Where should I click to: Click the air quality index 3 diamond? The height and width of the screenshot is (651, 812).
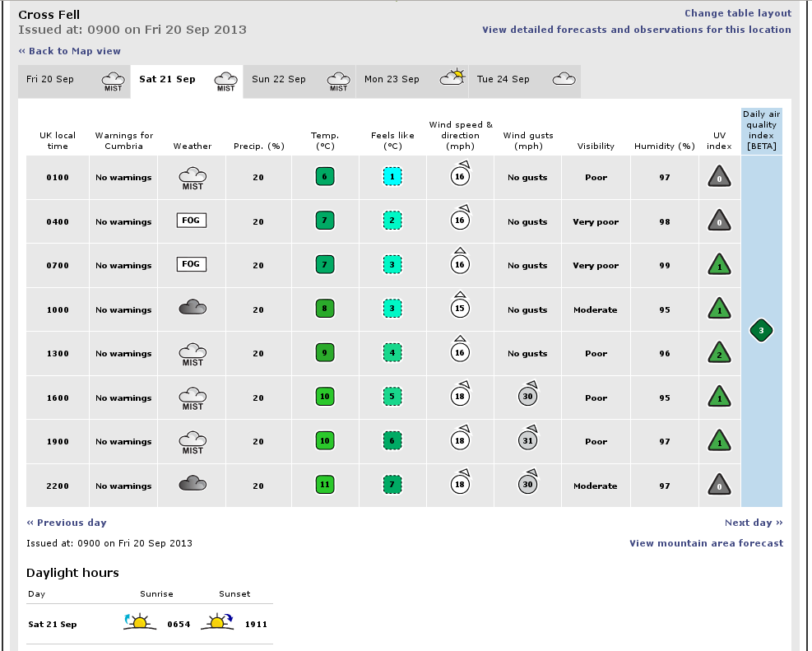point(761,331)
